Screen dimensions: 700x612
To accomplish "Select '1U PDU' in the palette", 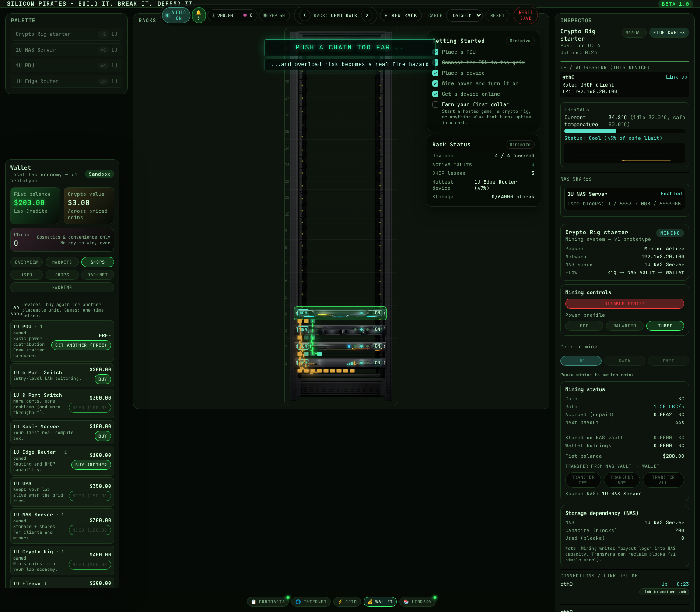I will point(66,66).
